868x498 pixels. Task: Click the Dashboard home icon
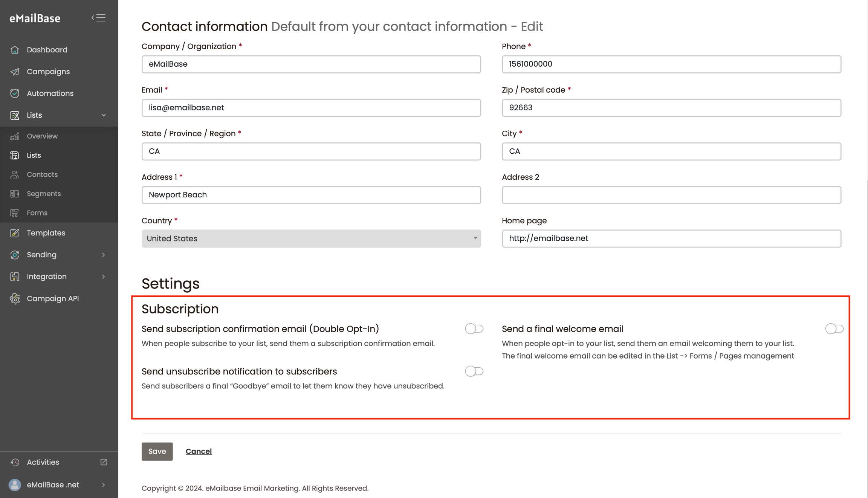click(15, 50)
